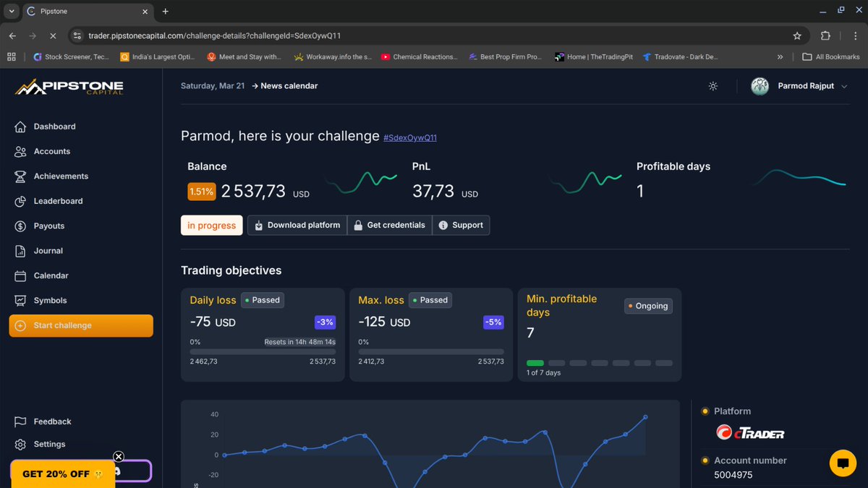Screen dimensions: 868x488
Task: Close the GET 20% OFF promo
Action: (x=119, y=456)
